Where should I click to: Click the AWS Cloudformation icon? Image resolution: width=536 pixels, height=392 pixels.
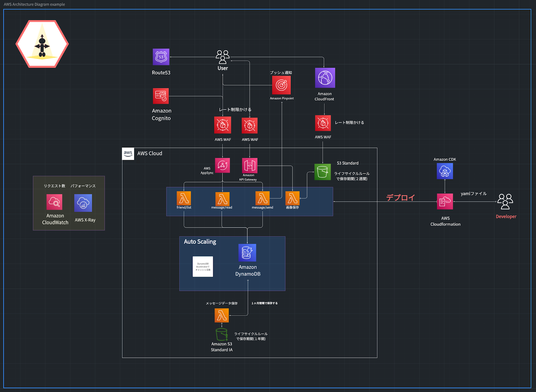[445, 201]
